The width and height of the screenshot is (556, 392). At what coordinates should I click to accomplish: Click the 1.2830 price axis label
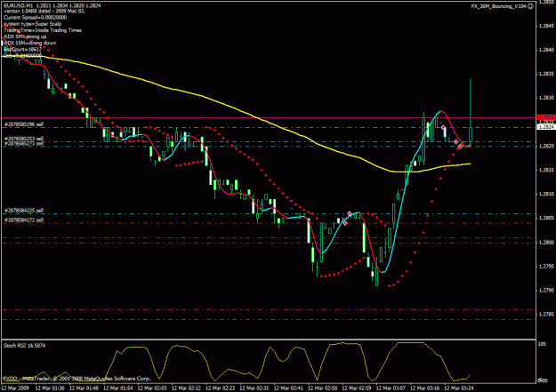545,98
